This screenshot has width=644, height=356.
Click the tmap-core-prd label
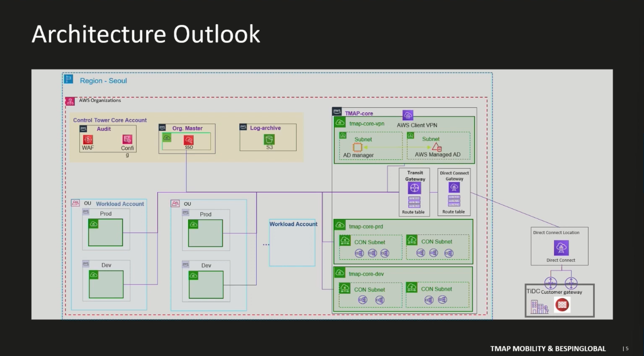point(366,226)
